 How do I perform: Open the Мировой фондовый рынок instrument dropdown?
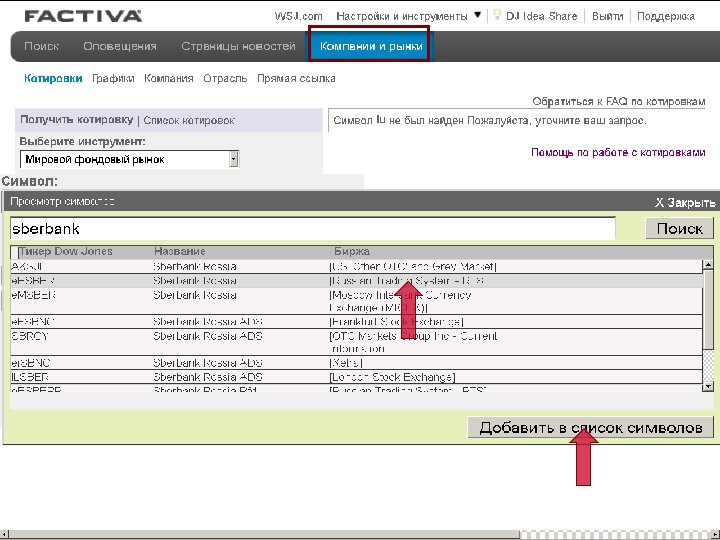pos(129,159)
